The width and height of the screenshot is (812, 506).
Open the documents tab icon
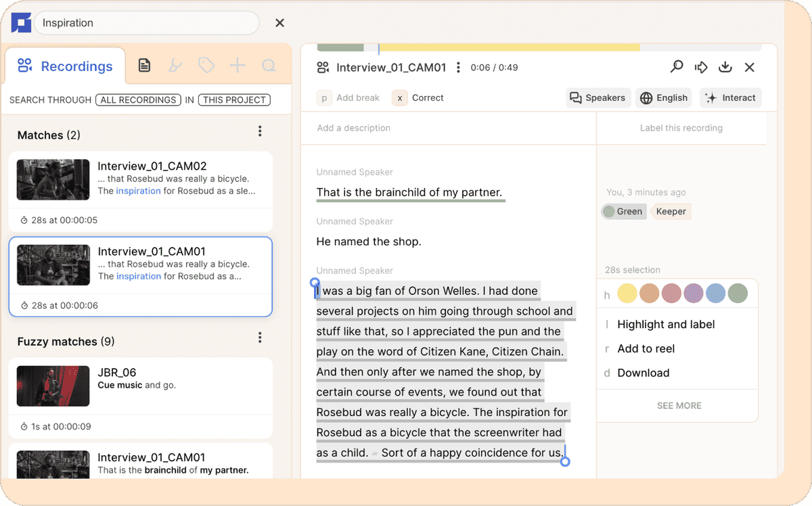coord(144,66)
